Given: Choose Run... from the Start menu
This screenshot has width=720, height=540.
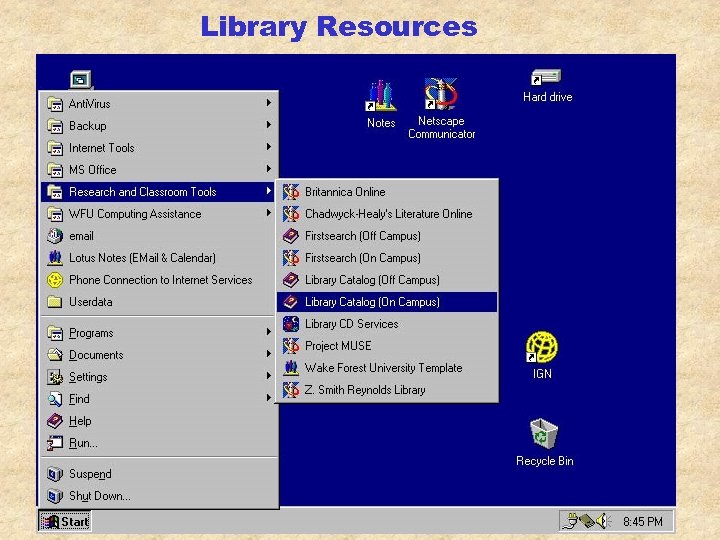Looking at the screenshot, I should 159,443.
